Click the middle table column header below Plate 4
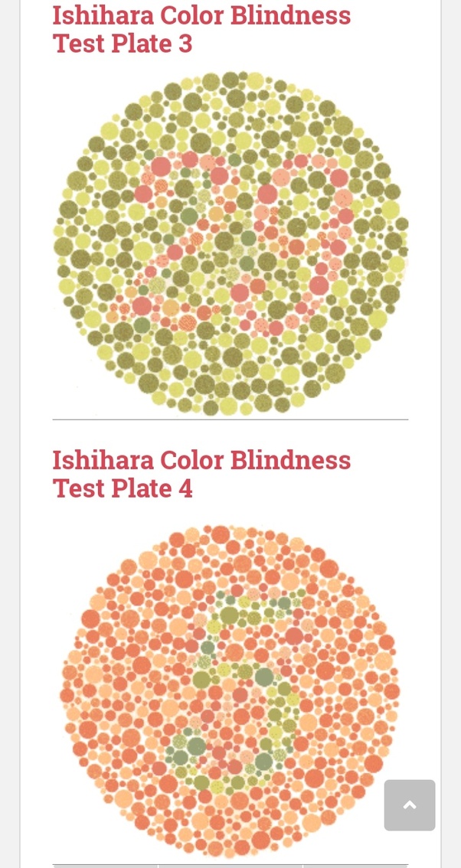 tap(230, 865)
